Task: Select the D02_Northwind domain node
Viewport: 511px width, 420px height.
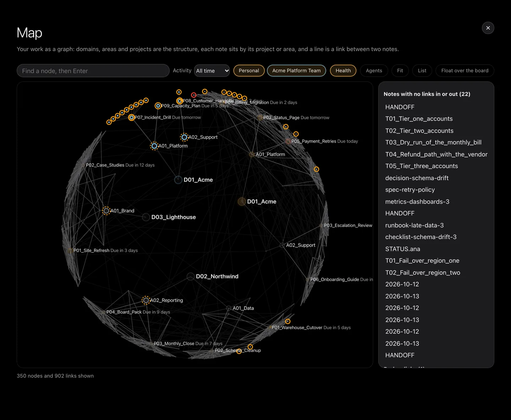Action: tap(191, 277)
